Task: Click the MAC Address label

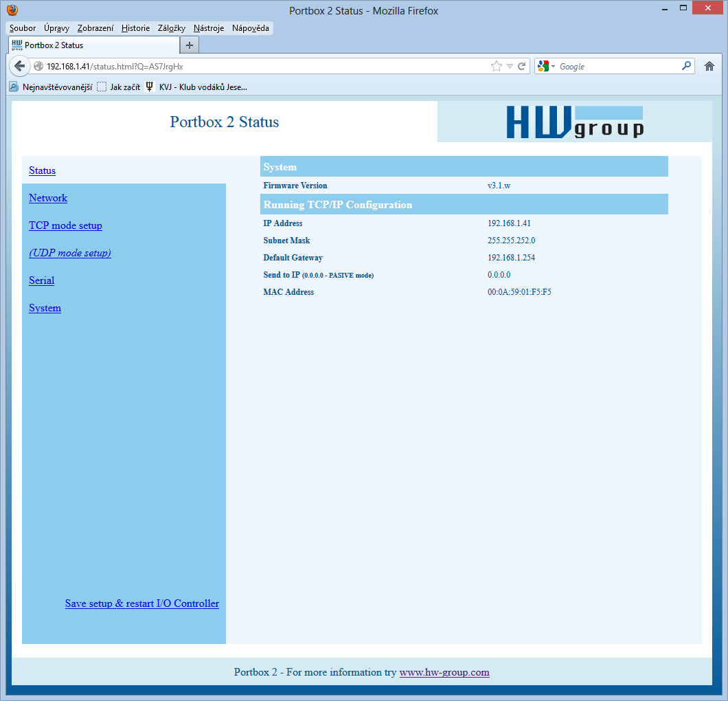Action: click(x=288, y=291)
